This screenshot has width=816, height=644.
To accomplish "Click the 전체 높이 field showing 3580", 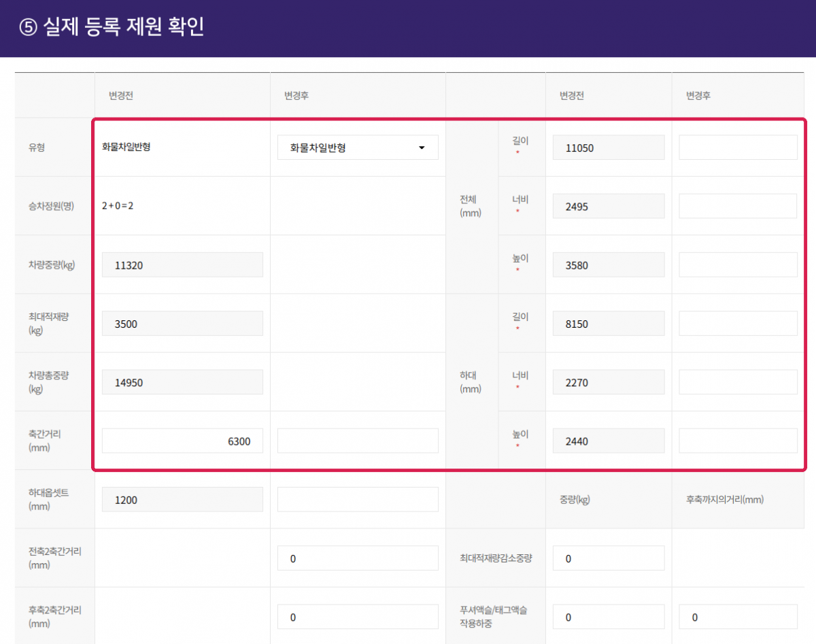I will click(609, 265).
